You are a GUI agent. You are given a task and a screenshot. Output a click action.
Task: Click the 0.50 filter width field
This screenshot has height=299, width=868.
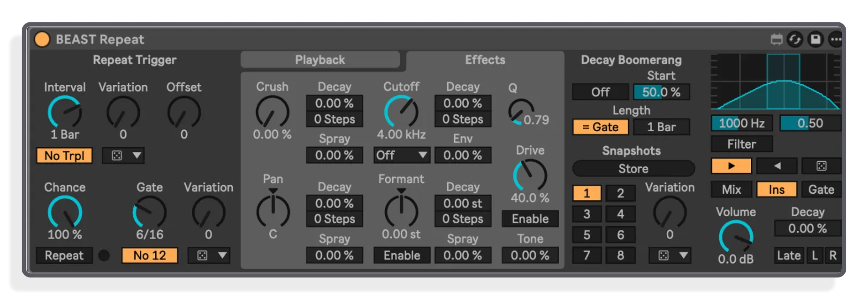click(810, 123)
